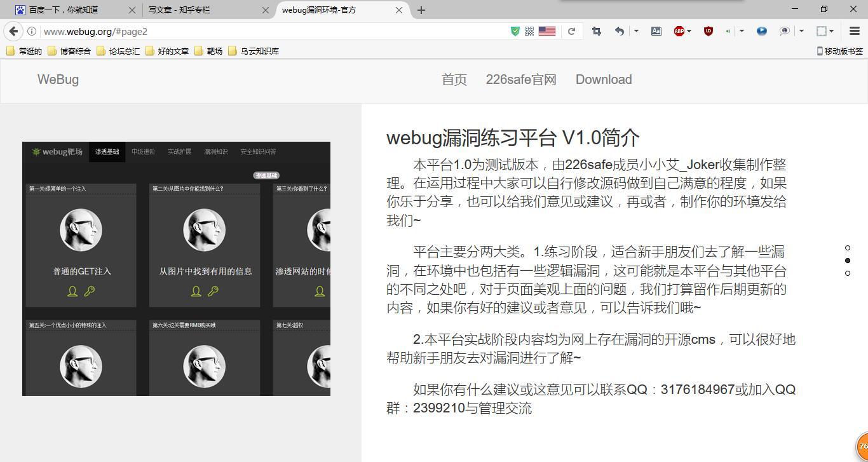The height and width of the screenshot is (462, 868).
Task: Open the Adblock Plus extension icon
Action: click(x=679, y=31)
